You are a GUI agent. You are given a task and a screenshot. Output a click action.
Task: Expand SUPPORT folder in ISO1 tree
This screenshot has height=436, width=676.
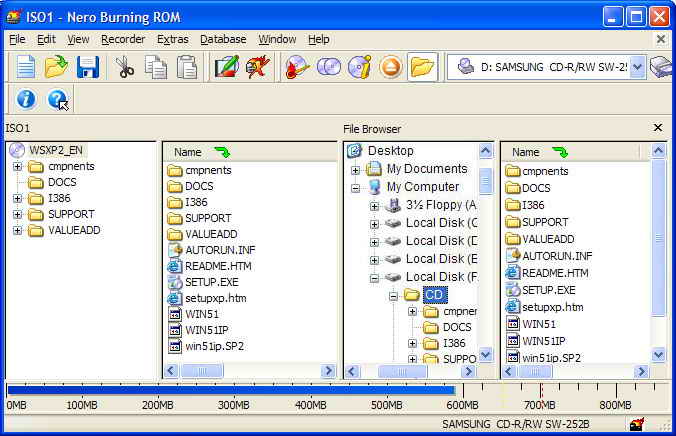point(17,214)
